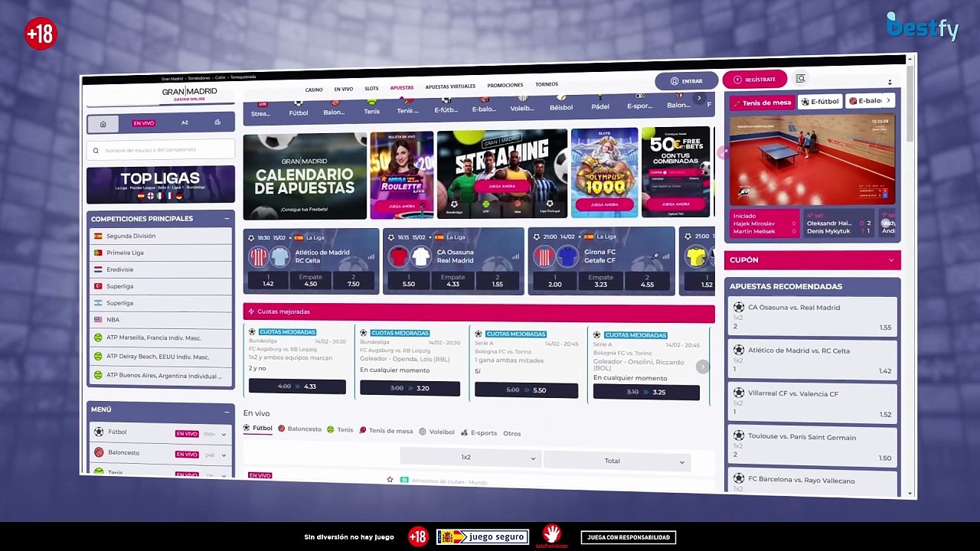The height and width of the screenshot is (551, 980).
Task: Open Apuestas Virtuales menu item
Action: [450, 86]
